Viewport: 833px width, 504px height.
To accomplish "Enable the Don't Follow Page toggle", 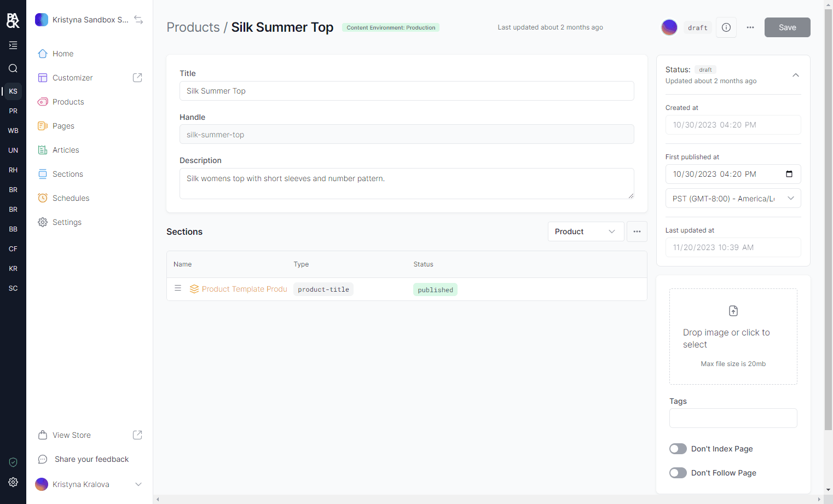I will click(x=678, y=473).
